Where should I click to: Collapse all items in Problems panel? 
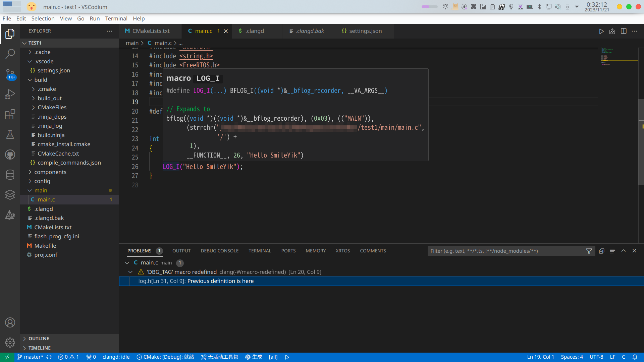602,251
